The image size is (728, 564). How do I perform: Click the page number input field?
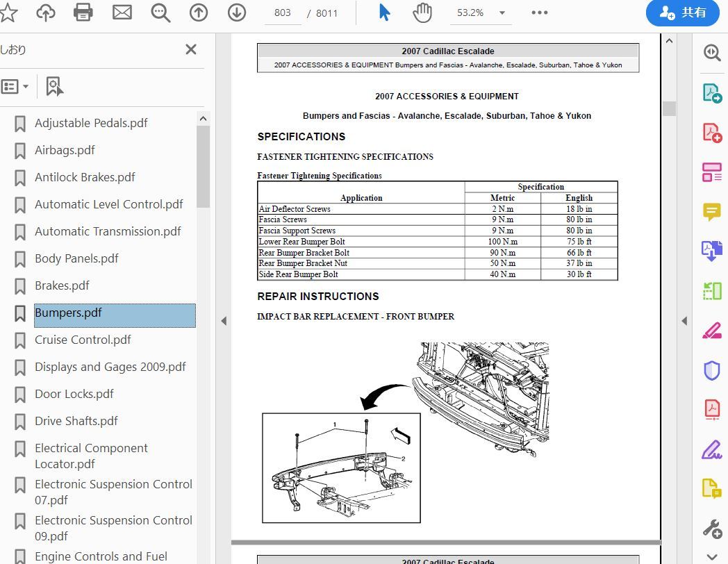point(282,13)
